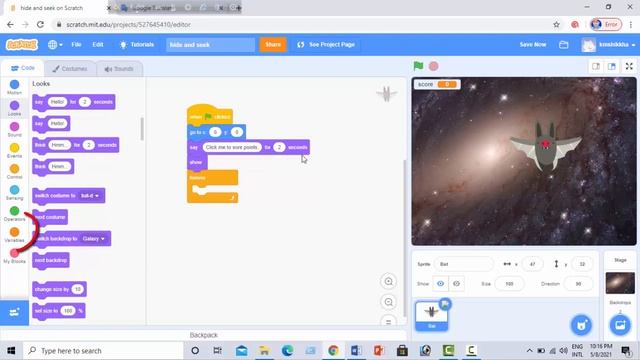Switch to the Code tab
640x360 pixels.
tap(23, 68)
